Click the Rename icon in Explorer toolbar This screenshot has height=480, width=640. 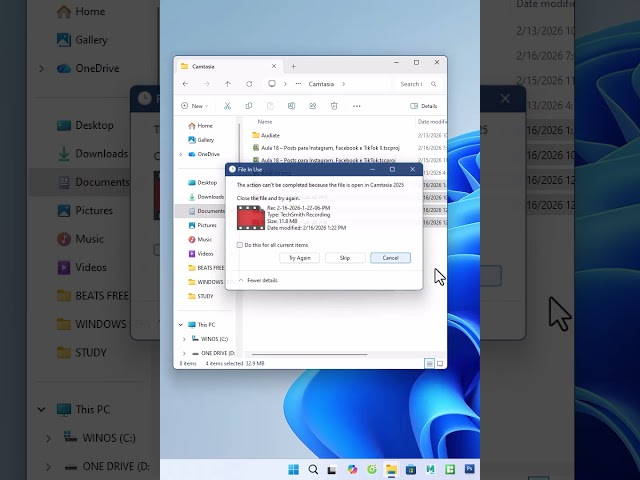291,106
